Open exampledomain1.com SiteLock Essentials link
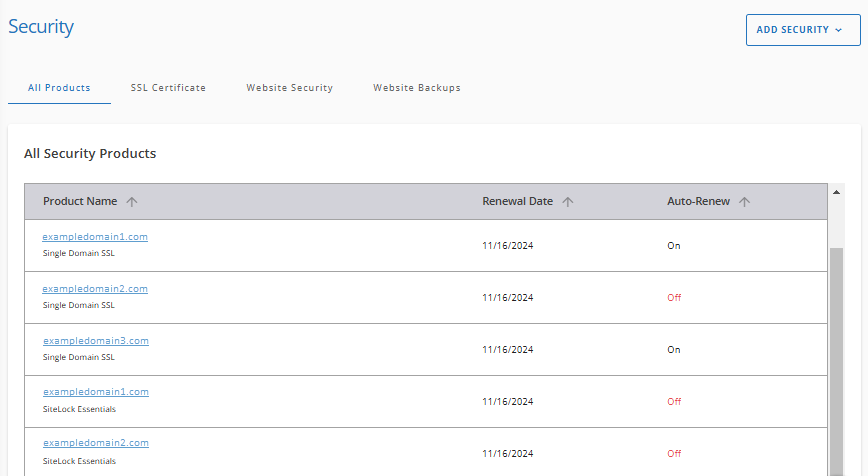The image size is (868, 476). pos(95,392)
